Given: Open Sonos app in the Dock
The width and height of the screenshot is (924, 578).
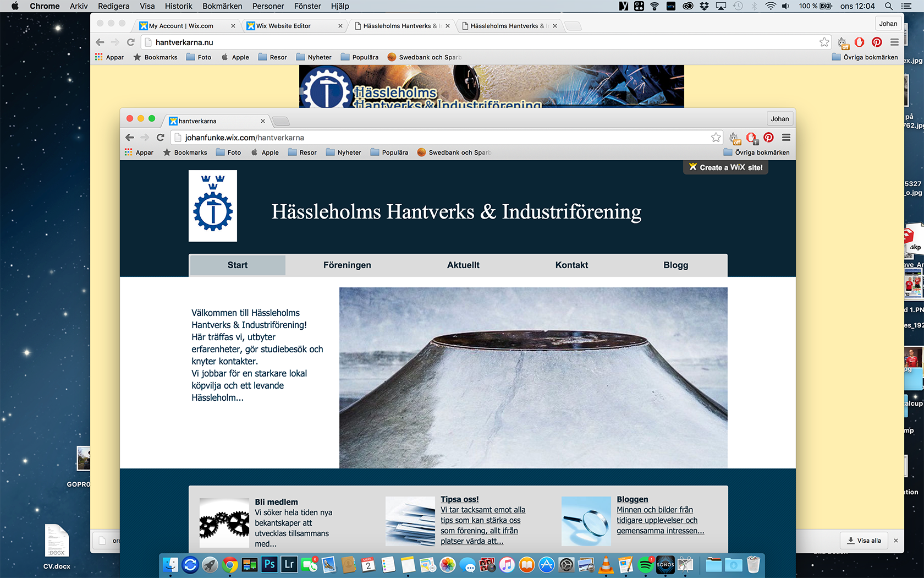Looking at the screenshot, I should [x=665, y=564].
